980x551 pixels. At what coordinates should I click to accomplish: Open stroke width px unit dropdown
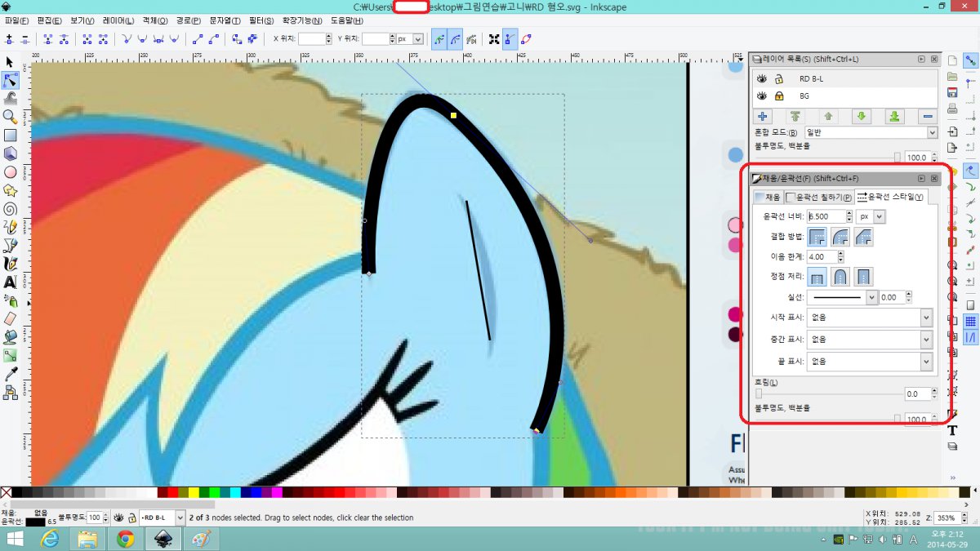pyautogui.click(x=871, y=216)
